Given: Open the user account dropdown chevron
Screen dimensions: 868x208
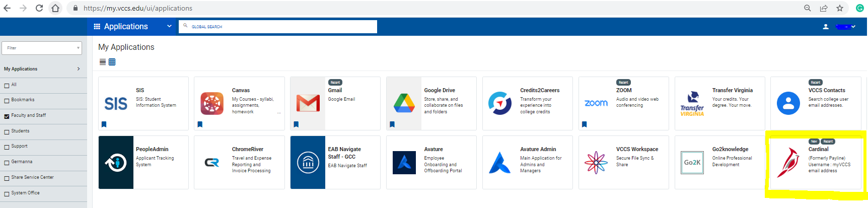Looking at the screenshot, I should pos(853,27).
